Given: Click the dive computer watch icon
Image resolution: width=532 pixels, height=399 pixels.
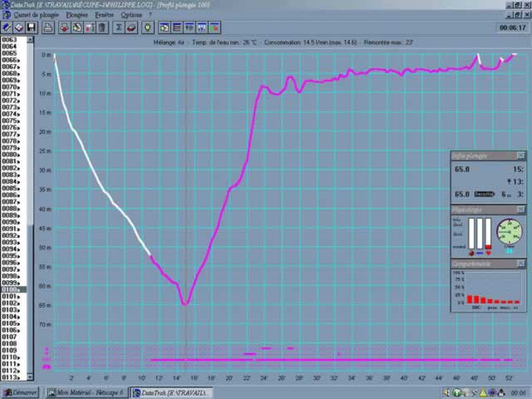Looking at the screenshot, I should [148, 27].
